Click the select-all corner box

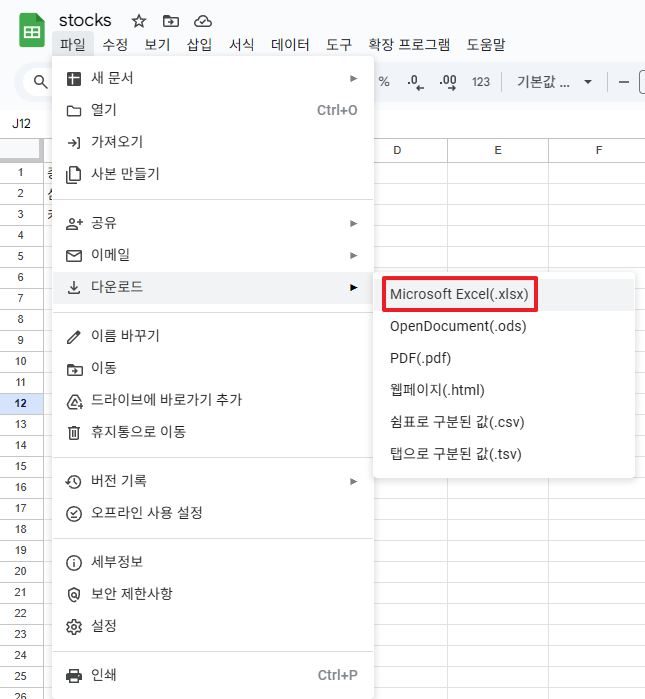[x=21, y=150]
